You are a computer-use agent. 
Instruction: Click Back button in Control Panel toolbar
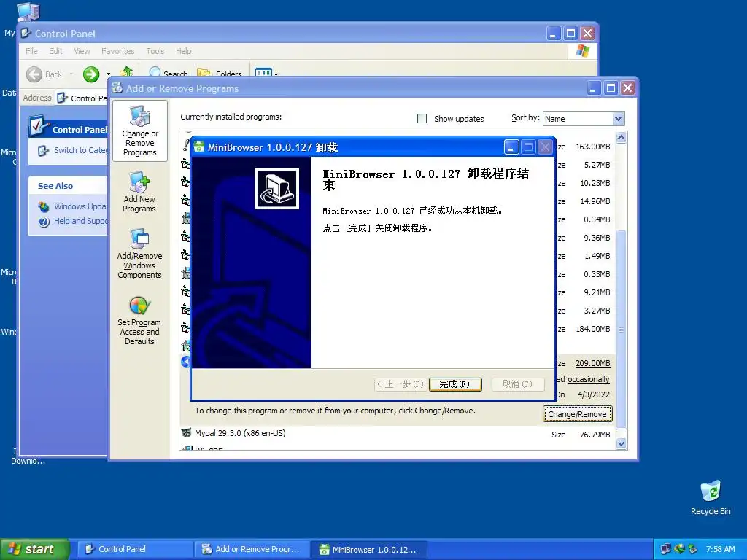(x=44, y=74)
